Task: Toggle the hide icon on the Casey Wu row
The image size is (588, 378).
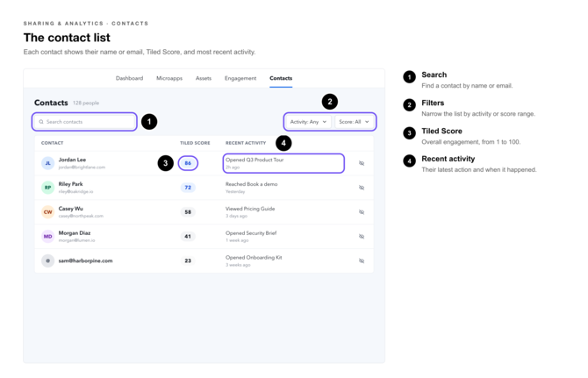Action: (x=362, y=212)
